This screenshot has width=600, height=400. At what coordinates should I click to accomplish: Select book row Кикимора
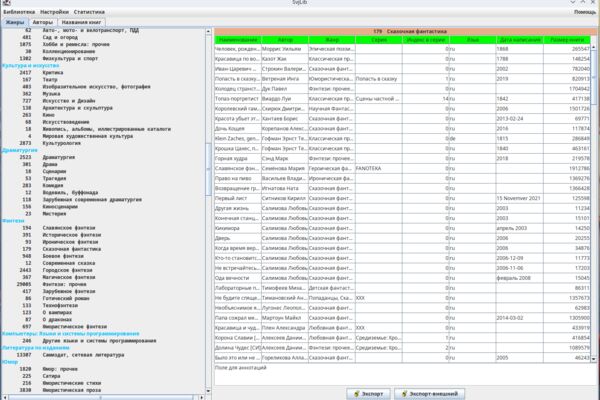click(402, 228)
